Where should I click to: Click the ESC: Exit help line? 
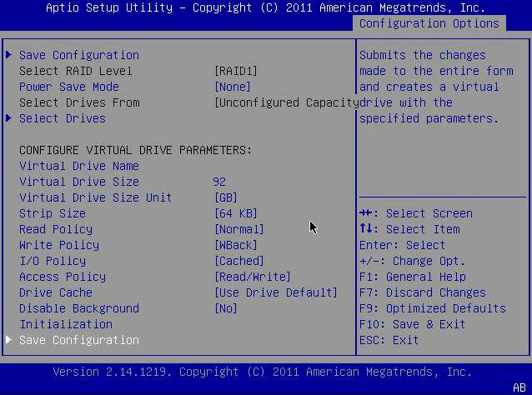[x=389, y=340]
